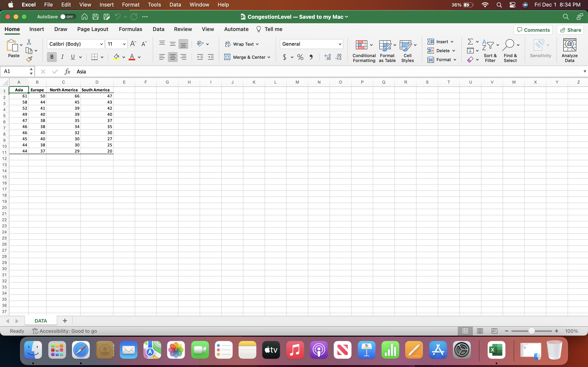The image size is (588, 367).
Task: Click the Share button
Action: click(x=570, y=30)
